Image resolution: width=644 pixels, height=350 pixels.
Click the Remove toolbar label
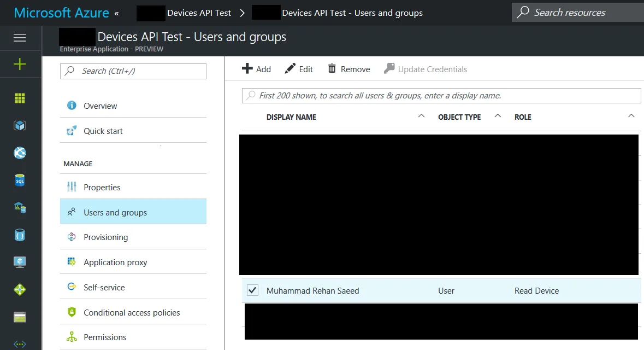click(x=355, y=69)
